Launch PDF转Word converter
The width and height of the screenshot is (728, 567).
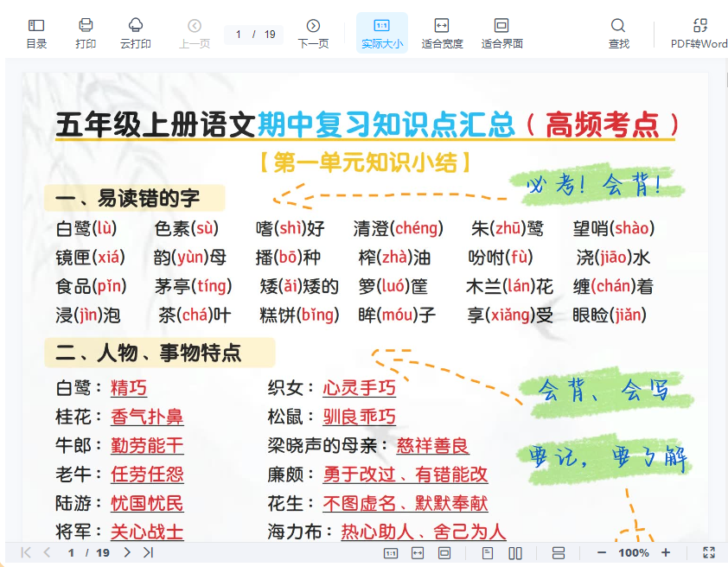(699, 33)
